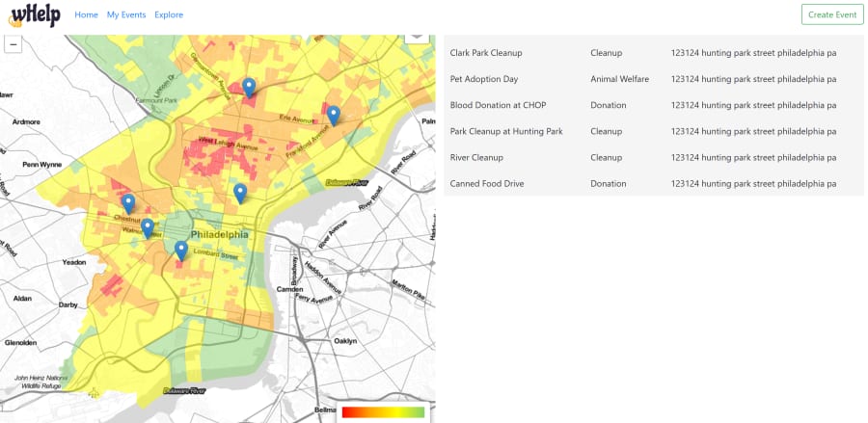
Task: Click the heatmap color legend gradient
Action: coord(383,412)
